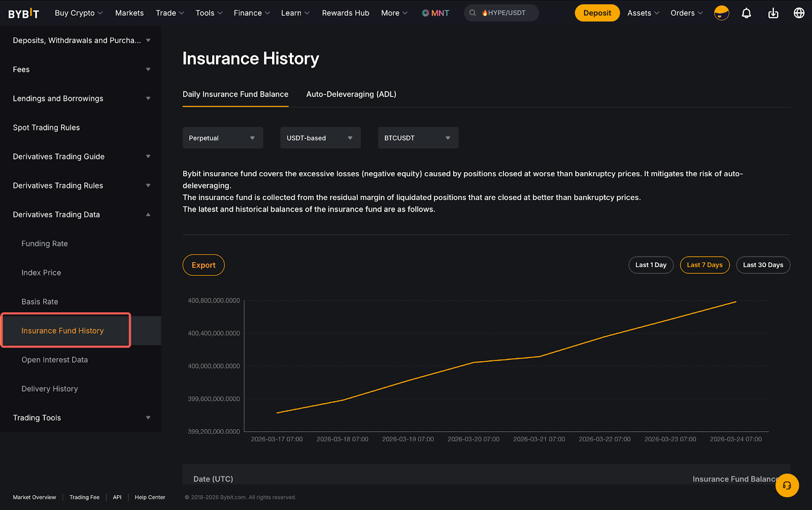Open the support headset chat button
The image size is (812, 510).
787,486
